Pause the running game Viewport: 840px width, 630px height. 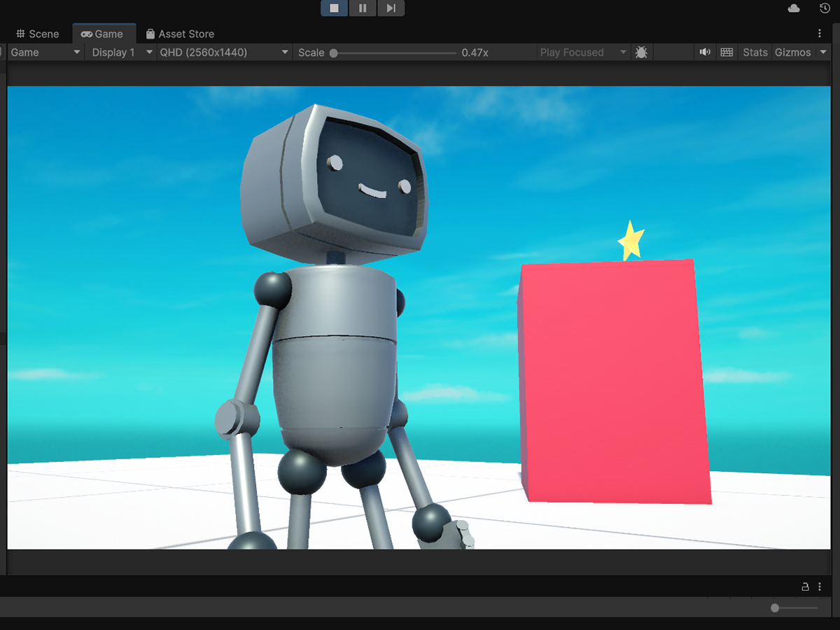(363, 8)
